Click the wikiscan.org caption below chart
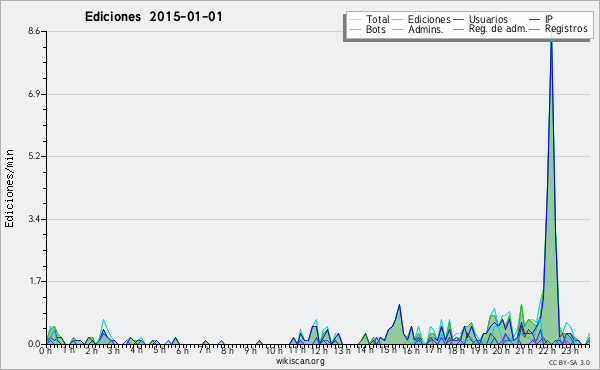Screen dimensions: 600x370 (x=300, y=361)
